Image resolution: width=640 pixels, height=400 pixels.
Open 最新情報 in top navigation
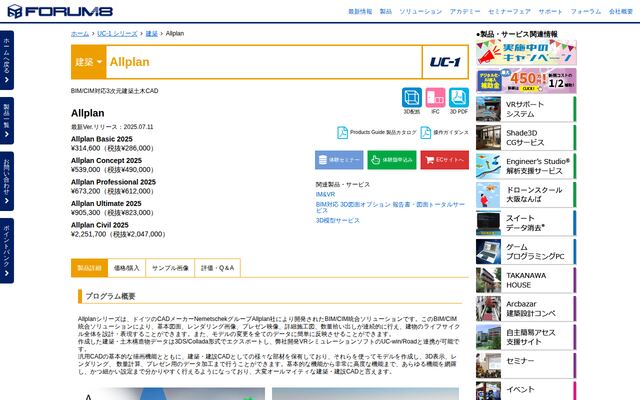pyautogui.click(x=360, y=11)
